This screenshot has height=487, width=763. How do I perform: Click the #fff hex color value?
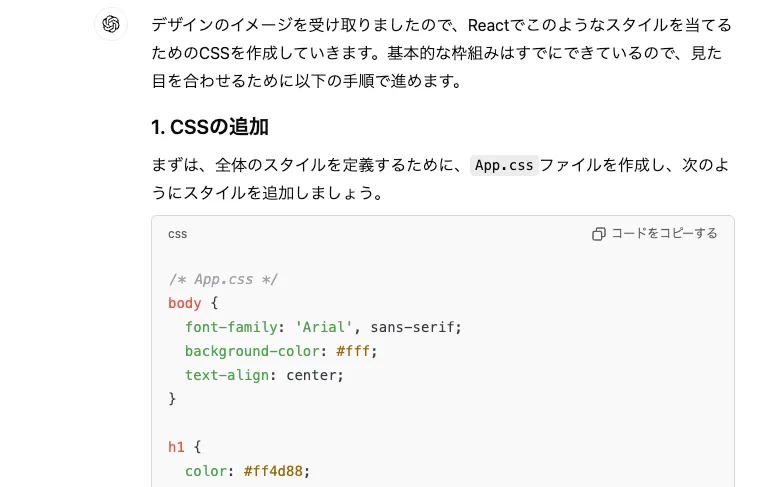pyautogui.click(x=355, y=351)
